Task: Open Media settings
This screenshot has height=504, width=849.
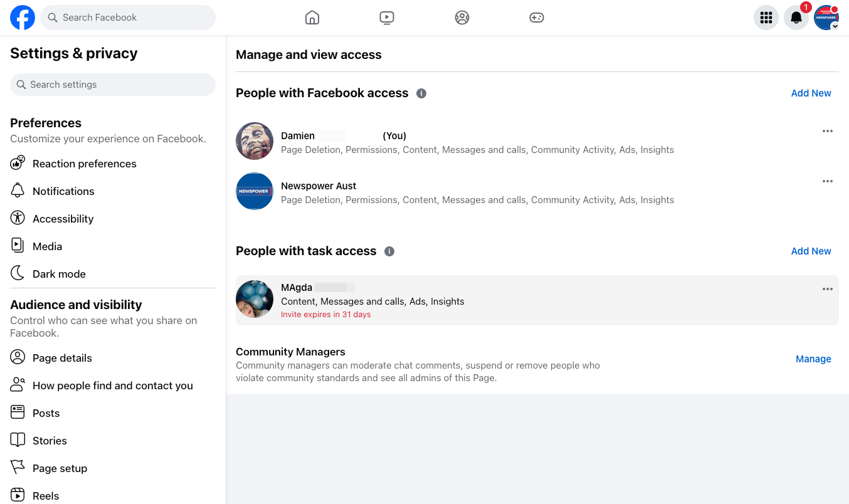Action: point(113,246)
